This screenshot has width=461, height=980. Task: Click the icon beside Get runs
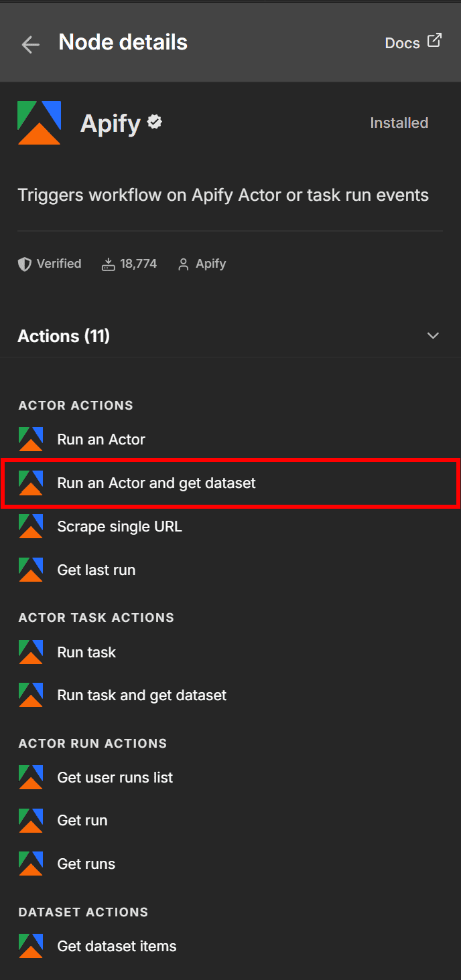[x=31, y=864]
